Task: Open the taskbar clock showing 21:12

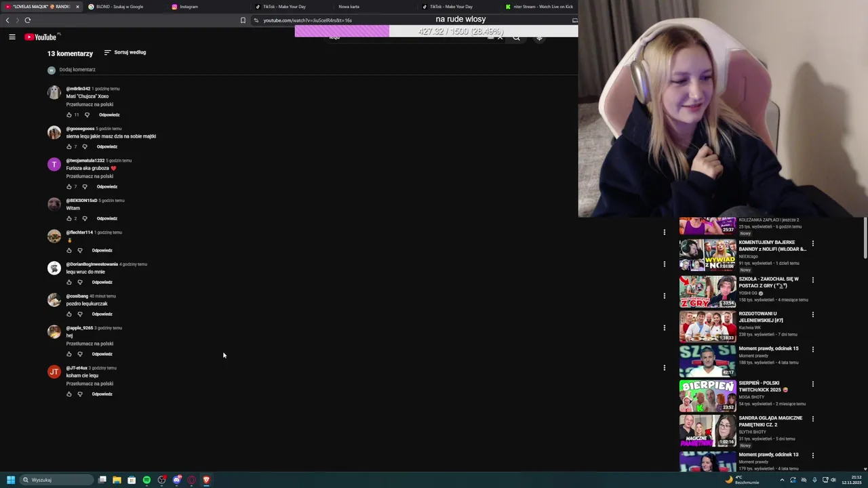Action: [x=852, y=480]
